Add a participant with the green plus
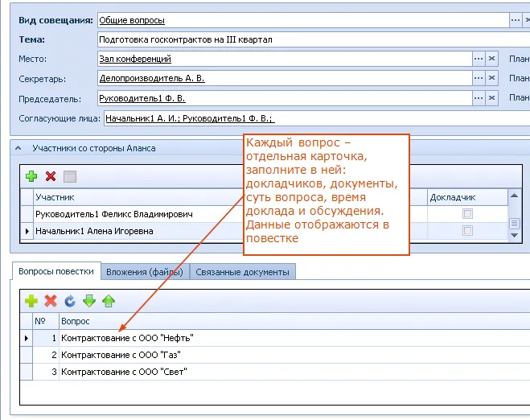The height and width of the screenshot is (420, 530). click(31, 176)
